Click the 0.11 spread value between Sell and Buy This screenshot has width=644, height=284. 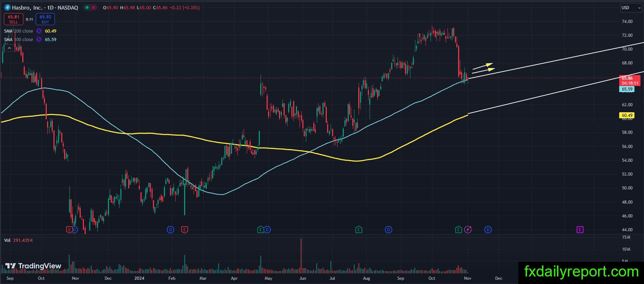[29, 19]
